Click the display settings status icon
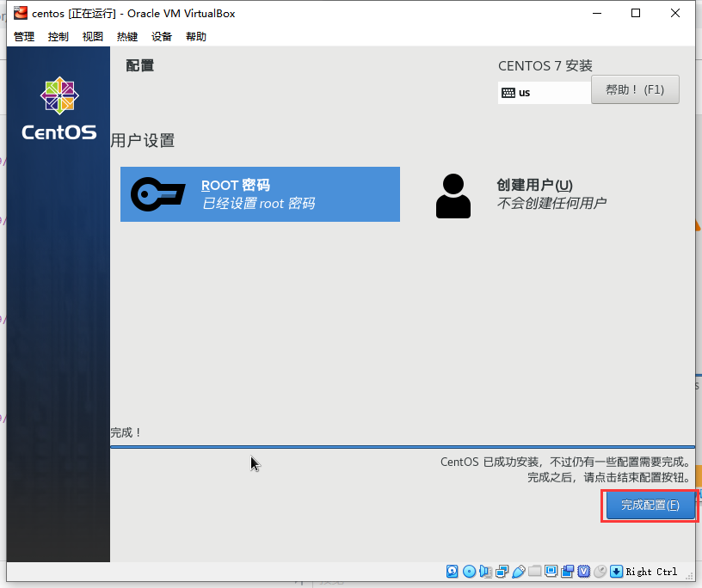The image size is (702, 588). tap(551, 572)
